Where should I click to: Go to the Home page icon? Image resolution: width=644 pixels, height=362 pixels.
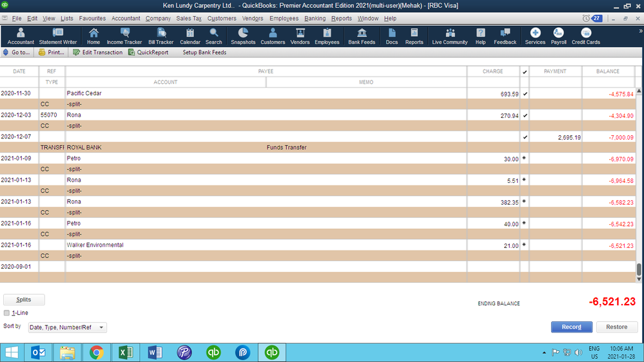point(93,36)
